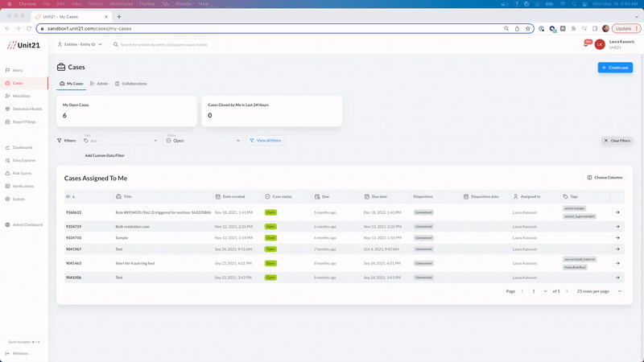This screenshot has width=644, height=362.
Task: Click View all filters
Action: click(266, 140)
